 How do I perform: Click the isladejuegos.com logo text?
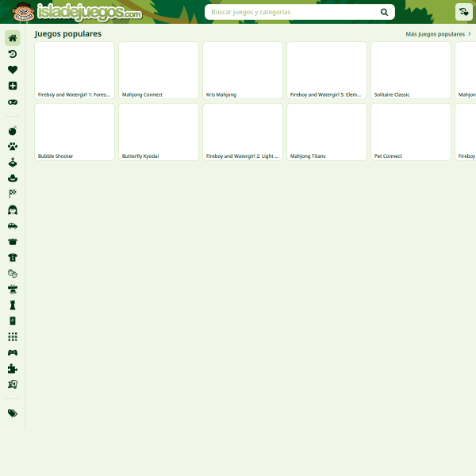(89, 12)
